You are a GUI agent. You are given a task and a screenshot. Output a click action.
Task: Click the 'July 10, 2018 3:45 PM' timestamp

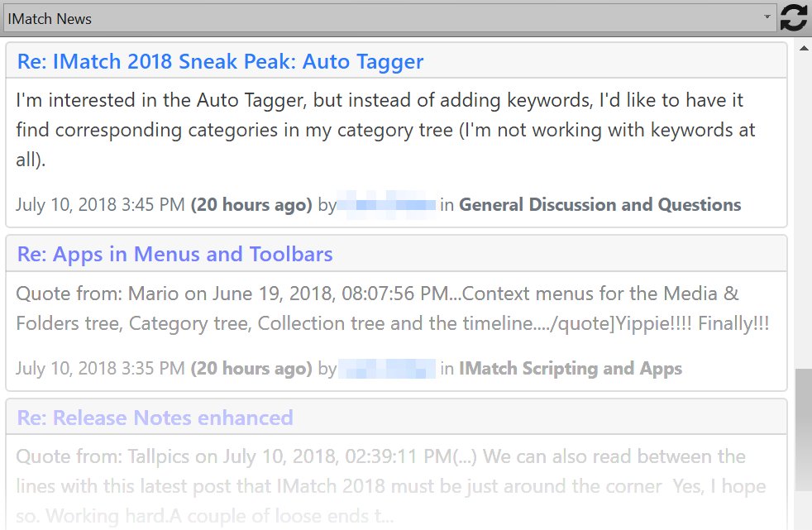(x=100, y=204)
